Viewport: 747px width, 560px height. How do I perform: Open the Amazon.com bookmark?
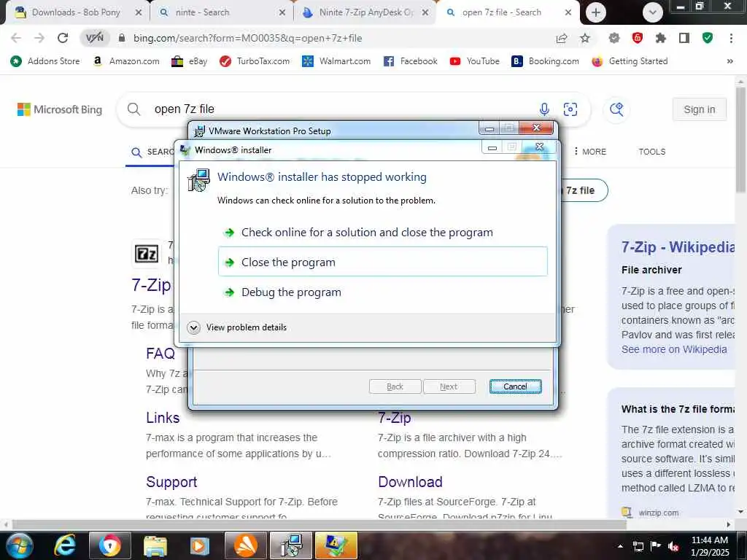point(126,61)
